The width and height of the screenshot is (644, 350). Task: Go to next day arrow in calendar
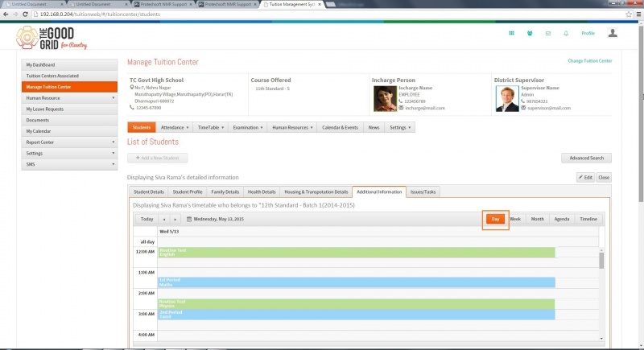click(175, 219)
